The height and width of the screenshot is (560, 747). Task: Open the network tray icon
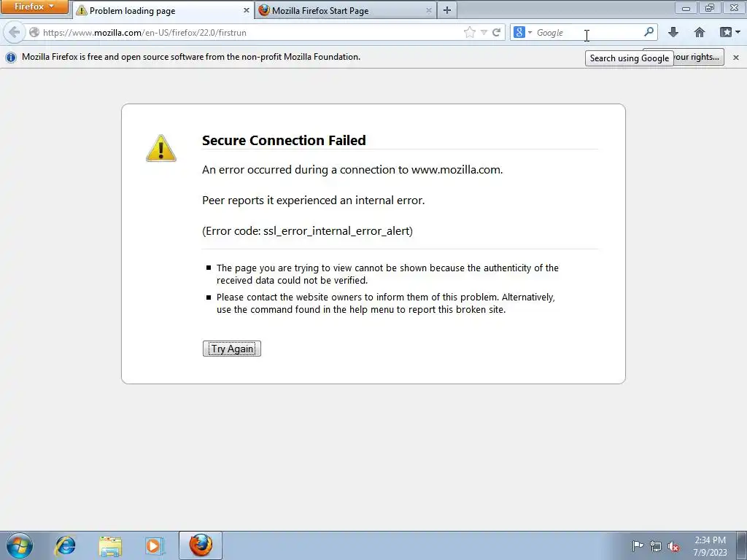656,546
